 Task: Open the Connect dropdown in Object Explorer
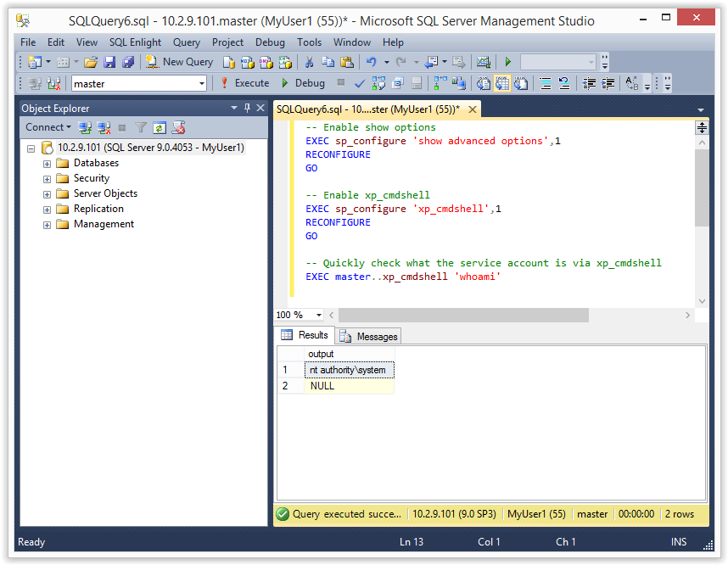48,127
